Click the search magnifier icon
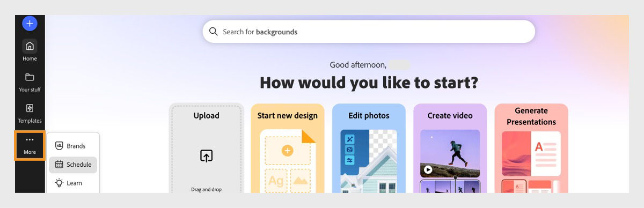 point(214,32)
